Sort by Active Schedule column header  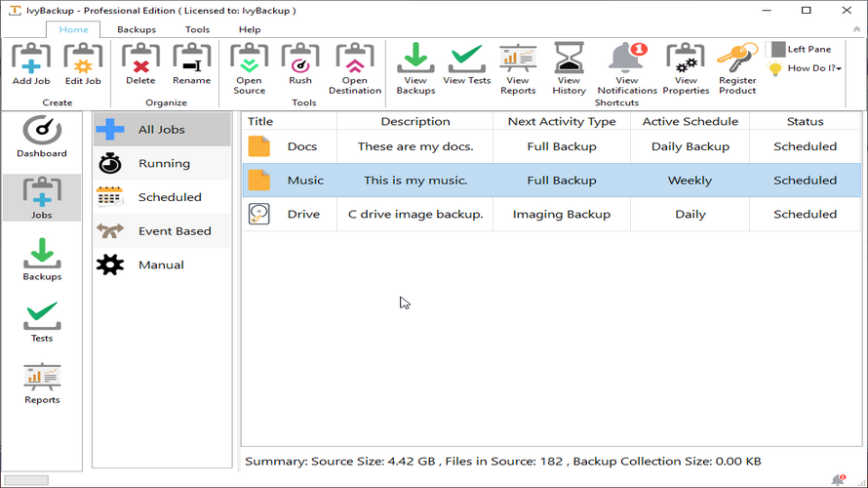point(690,121)
